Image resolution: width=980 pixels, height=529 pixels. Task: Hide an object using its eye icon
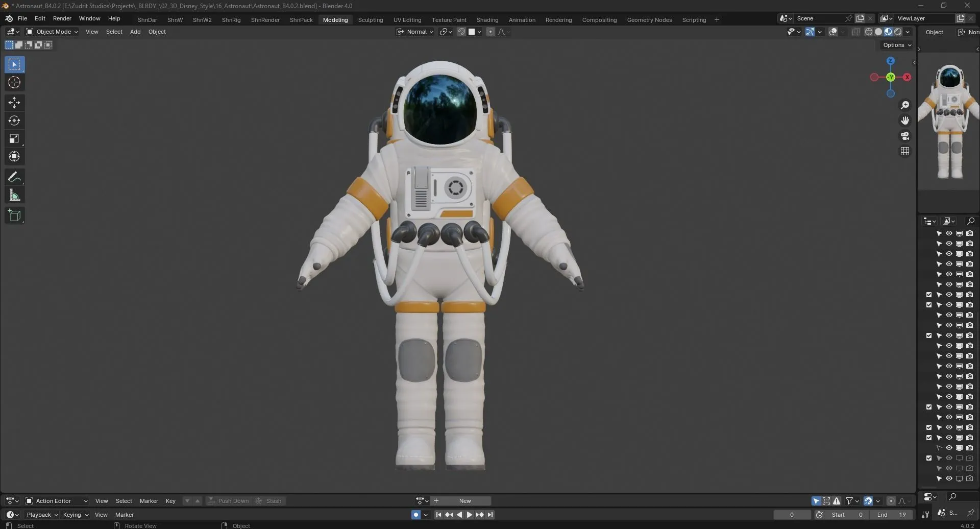point(949,233)
